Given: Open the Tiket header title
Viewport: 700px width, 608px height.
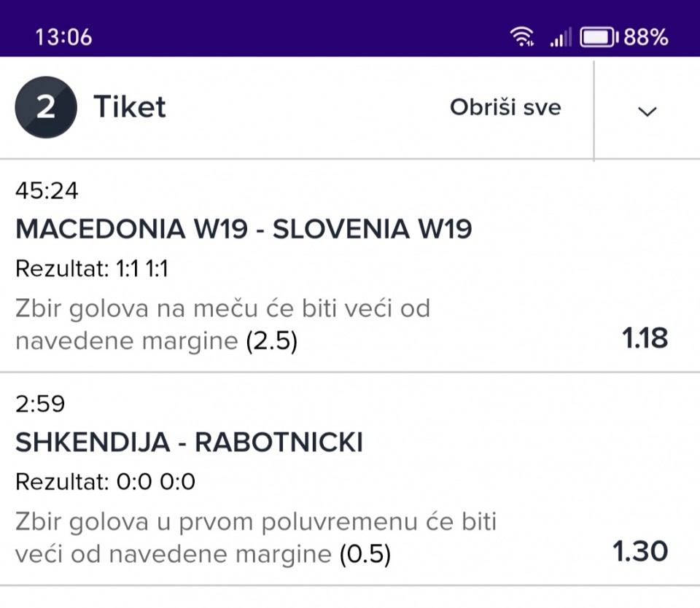Looking at the screenshot, I should (130, 108).
